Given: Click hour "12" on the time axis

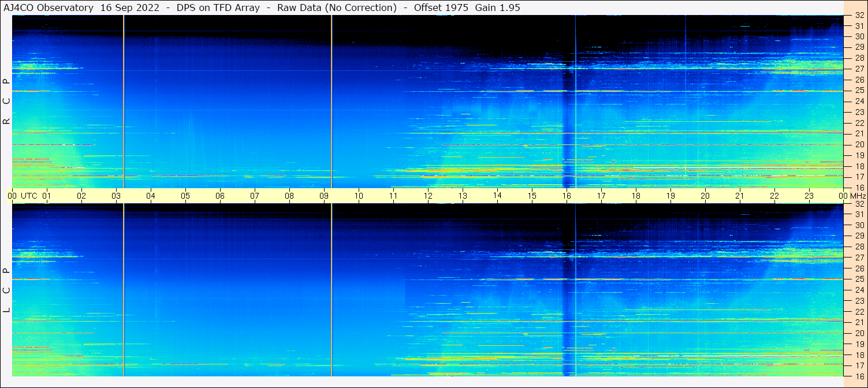Looking at the screenshot, I should pyautogui.click(x=428, y=196).
